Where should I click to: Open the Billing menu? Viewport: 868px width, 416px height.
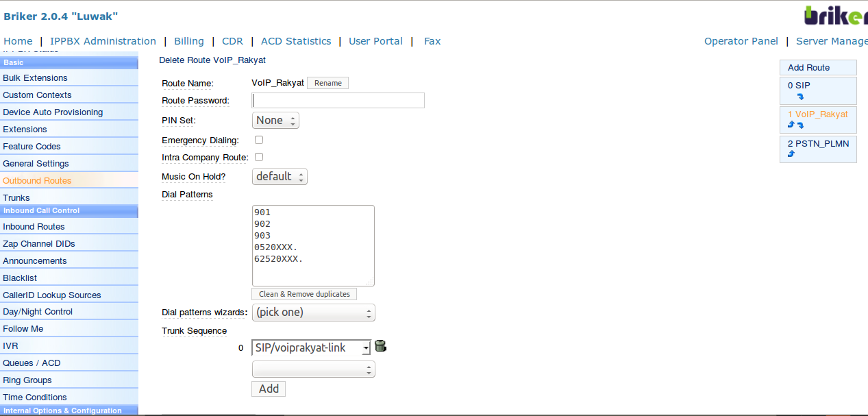click(x=189, y=41)
